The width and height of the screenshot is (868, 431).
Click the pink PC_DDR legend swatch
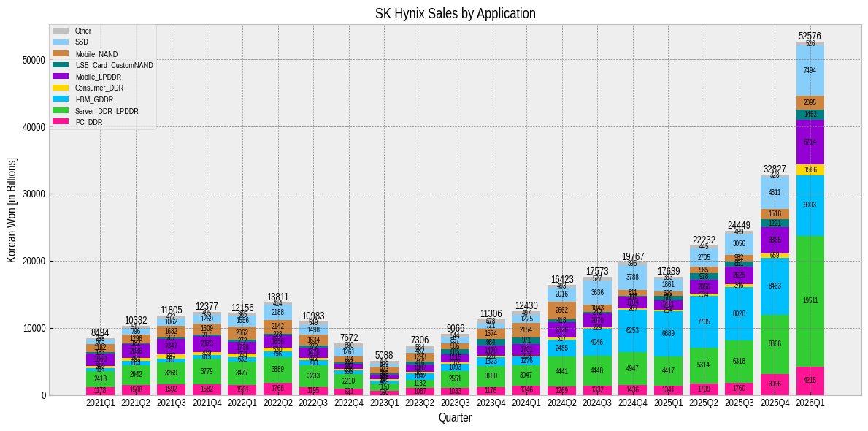(60, 122)
